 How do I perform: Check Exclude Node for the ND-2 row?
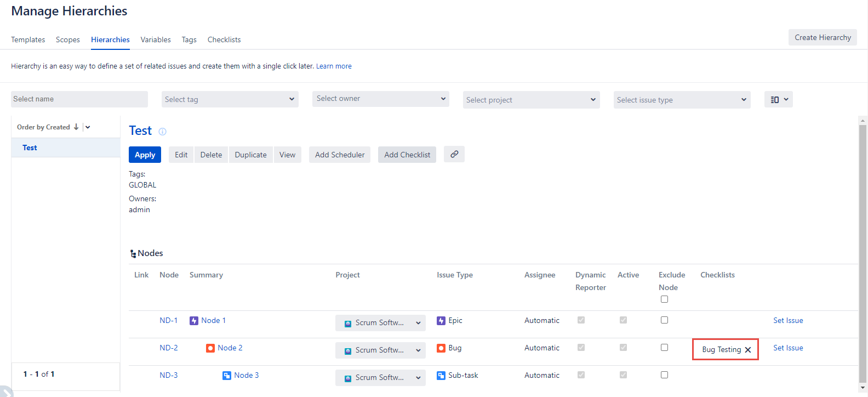point(664,348)
